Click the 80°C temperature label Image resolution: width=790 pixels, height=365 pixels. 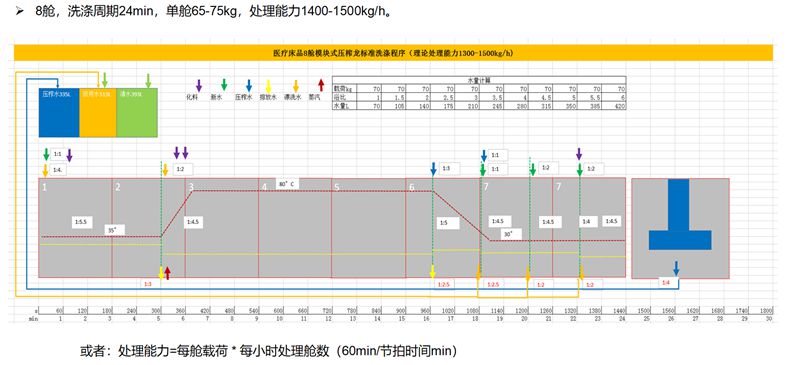[287, 184]
